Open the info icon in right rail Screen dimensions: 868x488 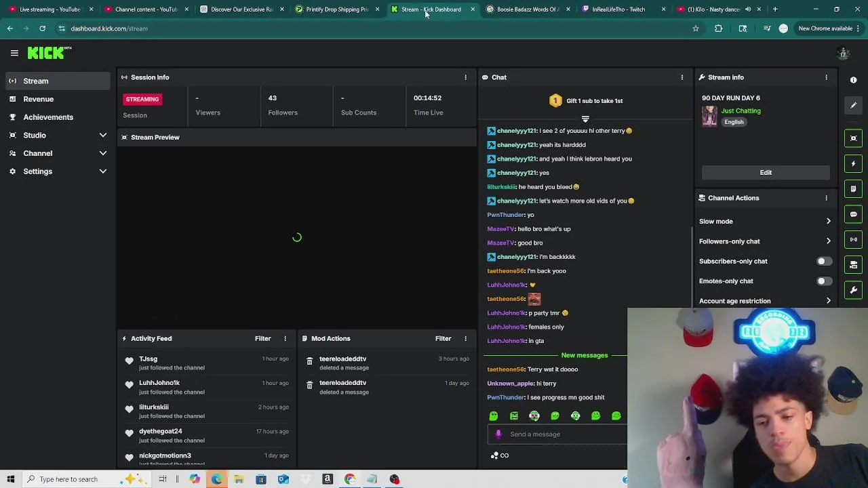pyautogui.click(x=853, y=80)
